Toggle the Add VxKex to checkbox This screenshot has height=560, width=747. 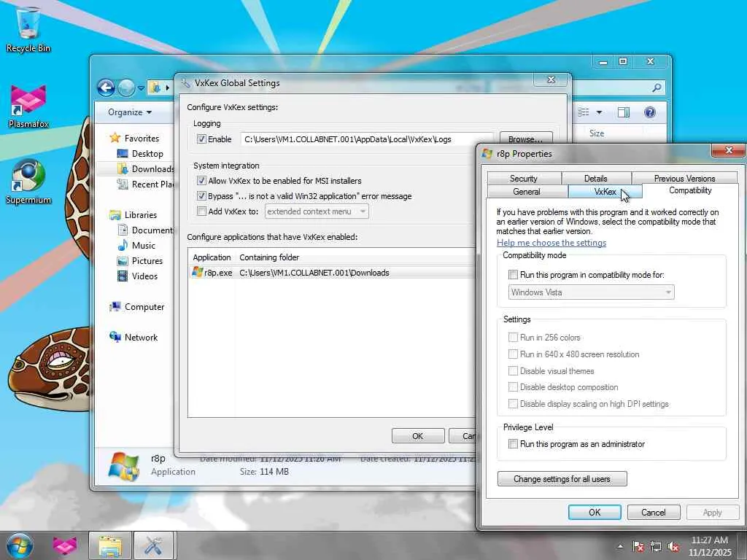point(201,211)
